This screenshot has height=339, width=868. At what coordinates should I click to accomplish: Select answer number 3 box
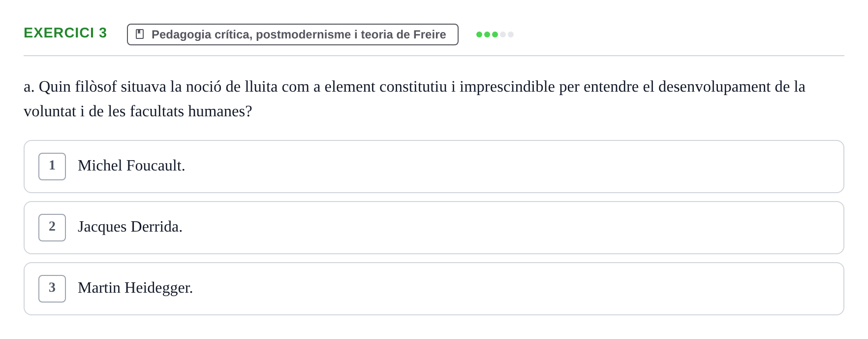tap(52, 289)
